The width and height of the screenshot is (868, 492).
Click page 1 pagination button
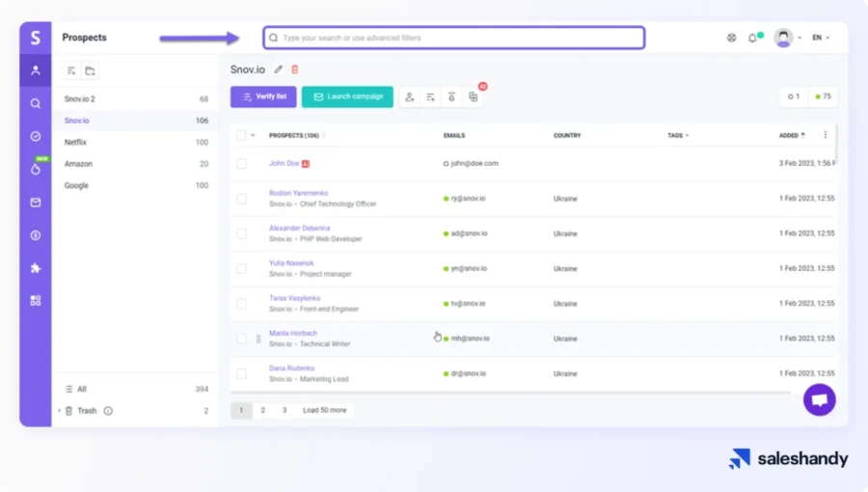[x=241, y=410]
